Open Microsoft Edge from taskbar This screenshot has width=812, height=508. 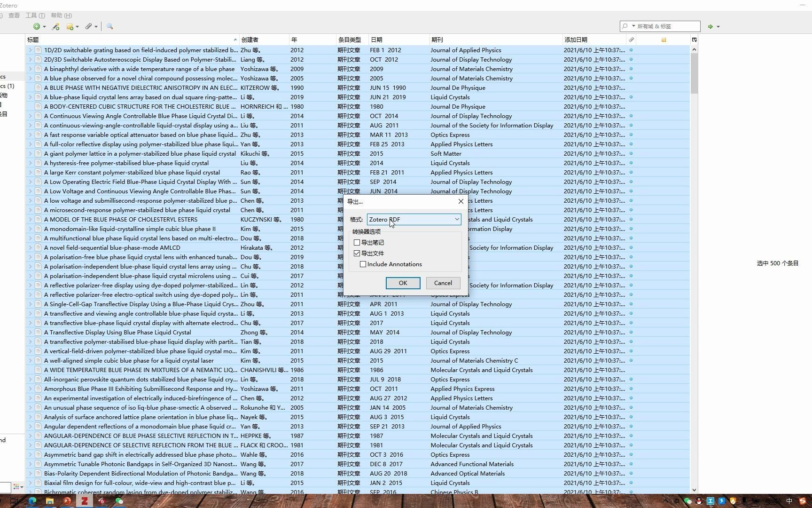(32, 501)
